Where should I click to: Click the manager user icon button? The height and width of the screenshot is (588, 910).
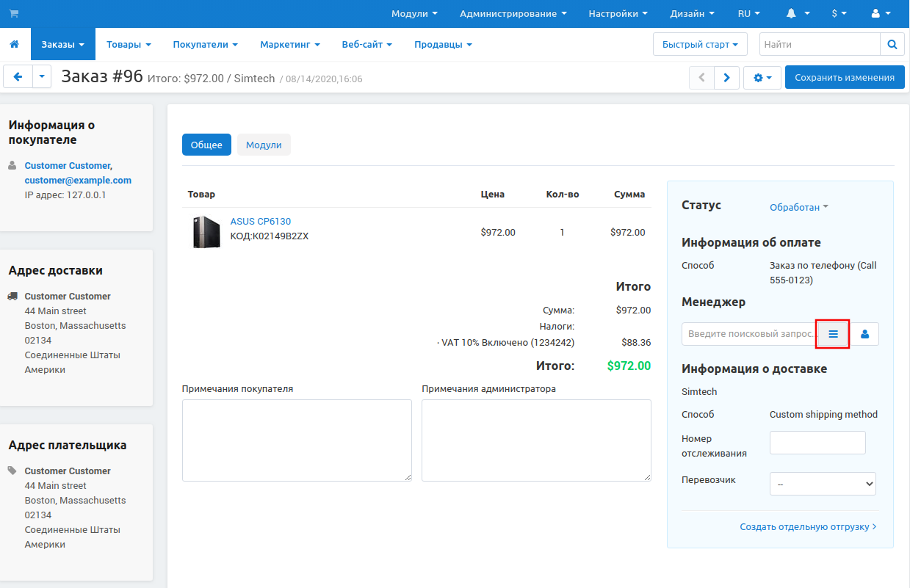pos(864,334)
